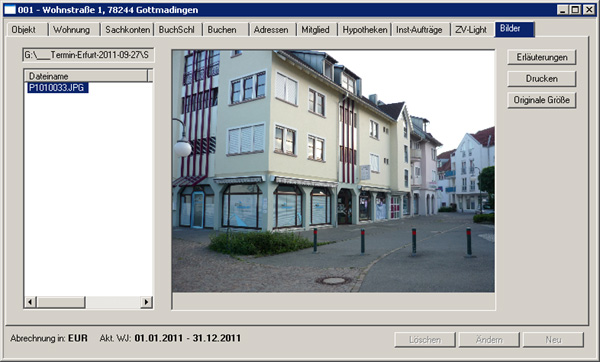The height and width of the screenshot is (362, 600).
Task: Open the Buchen tab
Action: click(225, 30)
